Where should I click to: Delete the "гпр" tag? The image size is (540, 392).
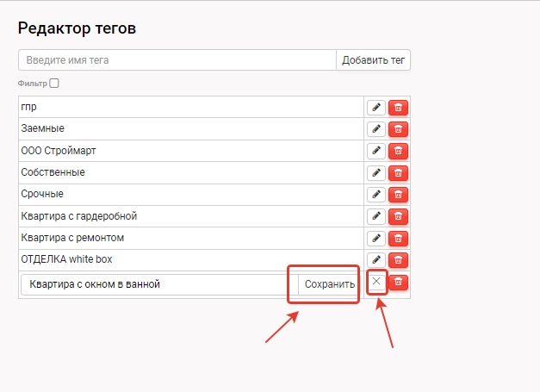(398, 107)
